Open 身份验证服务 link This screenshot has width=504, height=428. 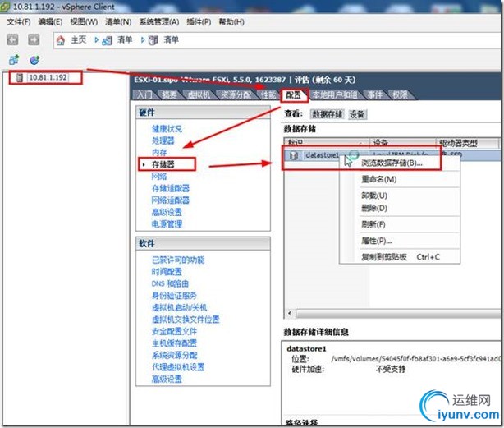[x=174, y=296]
